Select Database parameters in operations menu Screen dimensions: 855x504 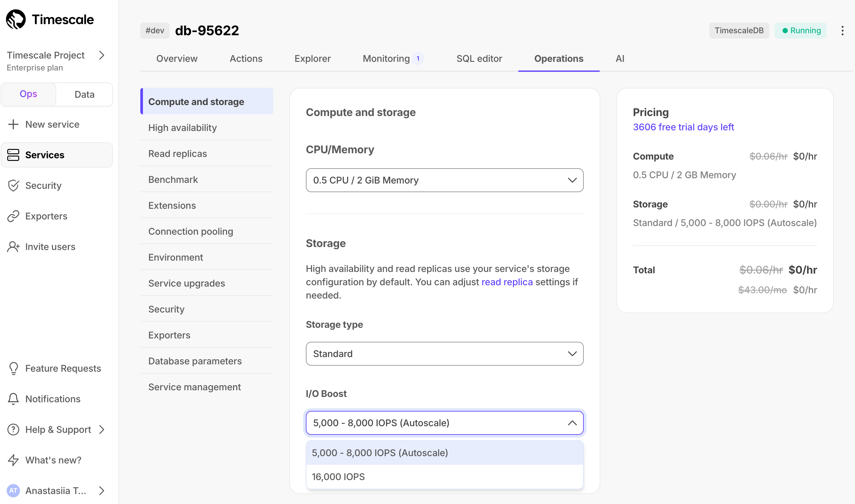pos(207,361)
